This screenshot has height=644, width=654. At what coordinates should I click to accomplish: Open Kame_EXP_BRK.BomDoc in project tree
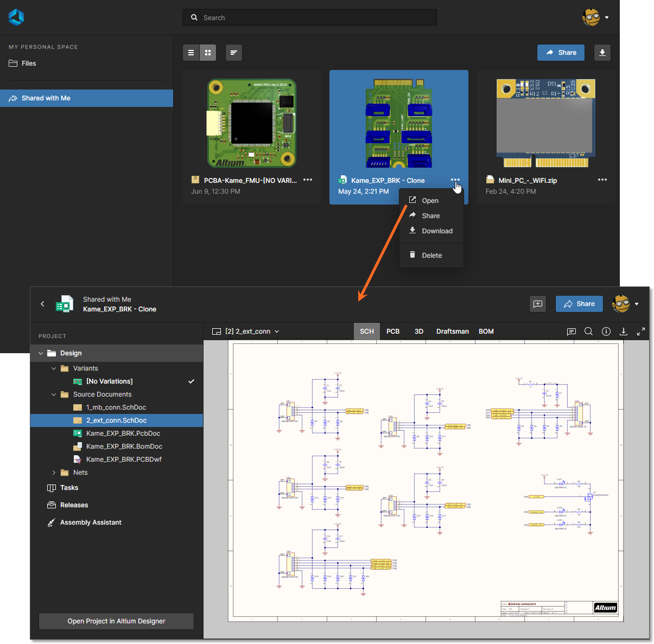(x=117, y=447)
